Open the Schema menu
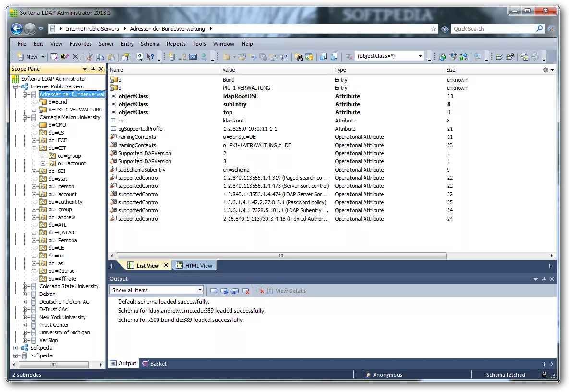This screenshot has width=570, height=392. [150, 44]
